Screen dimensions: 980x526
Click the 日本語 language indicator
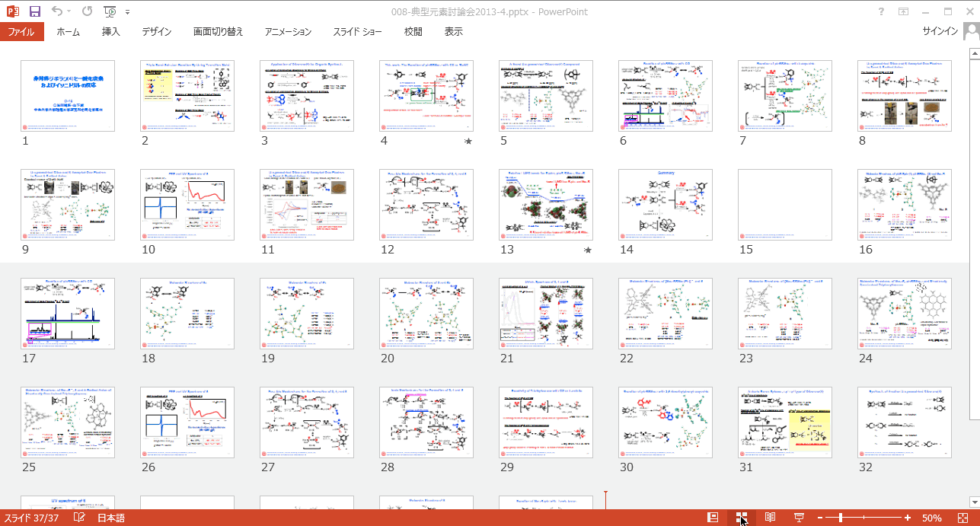point(110,518)
